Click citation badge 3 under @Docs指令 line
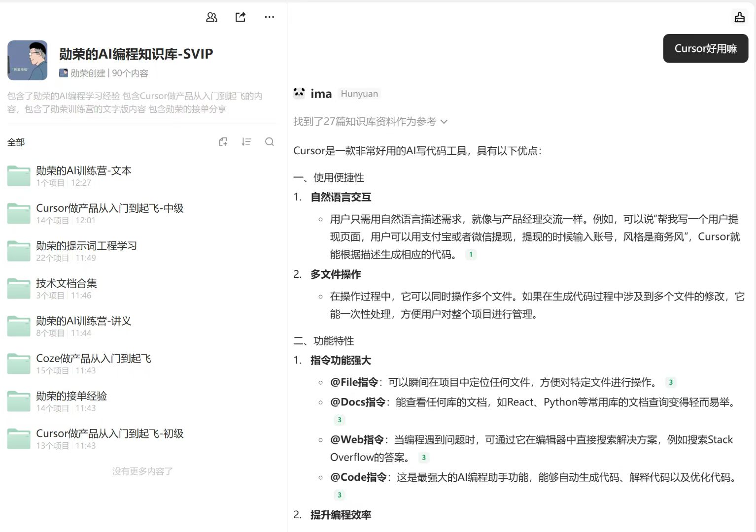The height and width of the screenshot is (532, 756). (x=339, y=420)
